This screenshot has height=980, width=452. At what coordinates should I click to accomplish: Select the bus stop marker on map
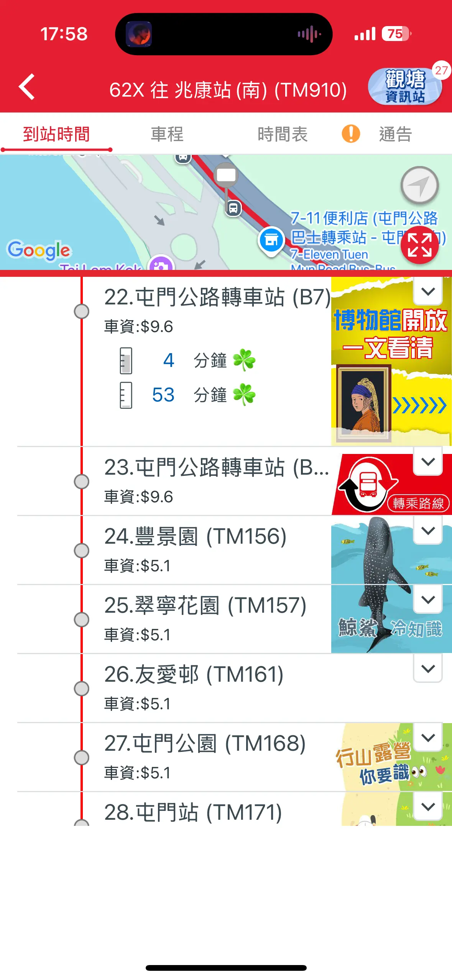tap(233, 209)
